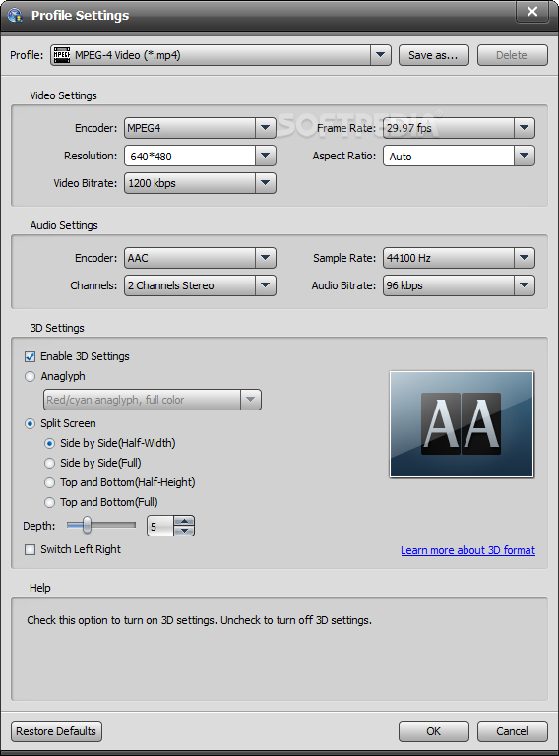
Task: Click the MPEG-4 Video (*.mp4) profile field
Action: [x=220, y=55]
